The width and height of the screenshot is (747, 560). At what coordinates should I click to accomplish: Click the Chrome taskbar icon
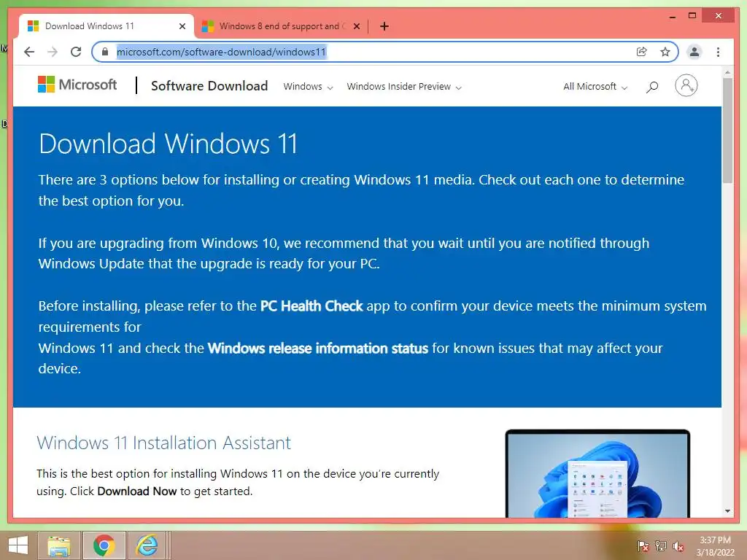click(x=104, y=545)
